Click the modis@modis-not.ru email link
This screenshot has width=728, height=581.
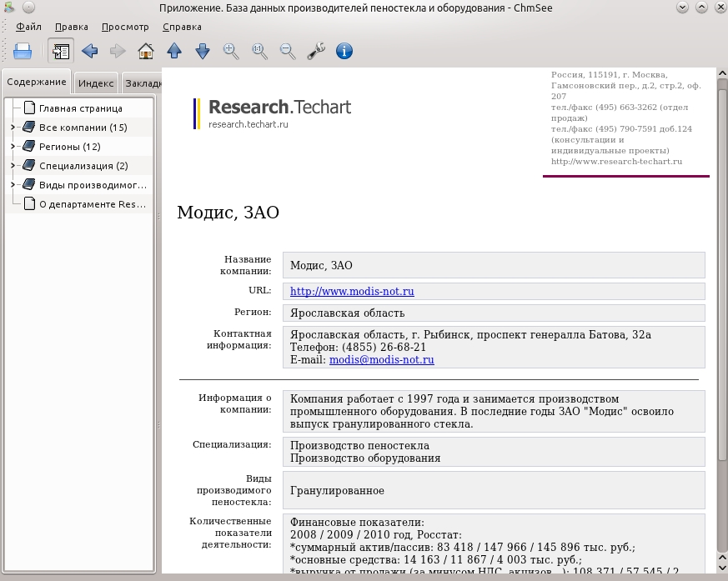click(x=382, y=359)
